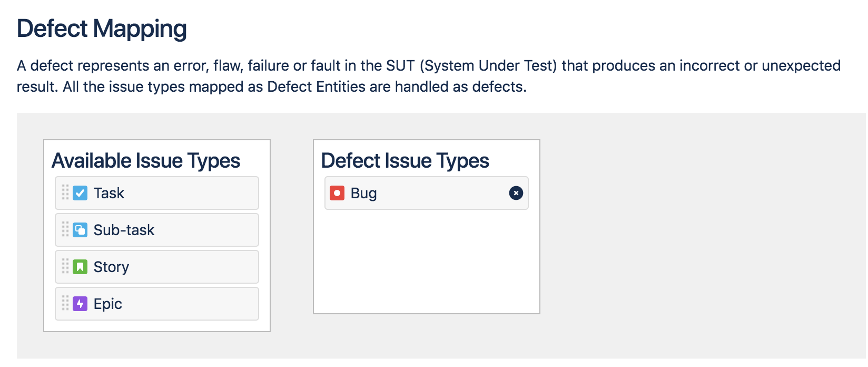Screen dimensions: 868x367
Task: Click the drag handle beside Sub-task
Action: 65,229
